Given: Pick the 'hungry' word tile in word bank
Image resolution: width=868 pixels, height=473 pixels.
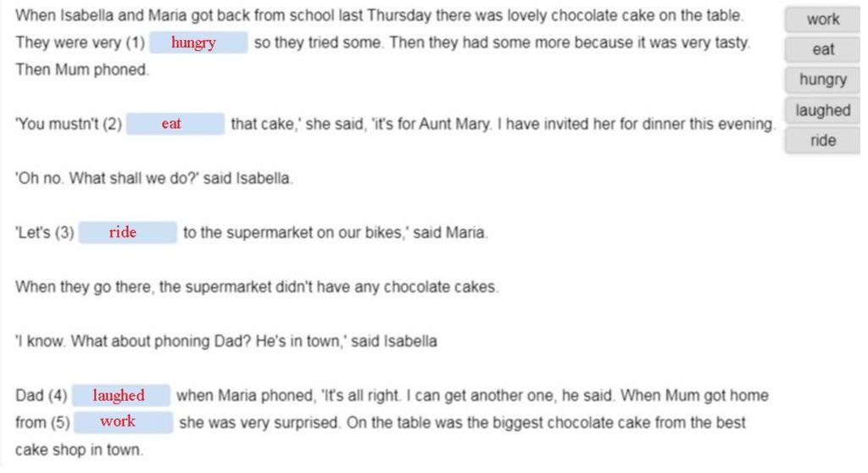Looking at the screenshot, I should (822, 80).
